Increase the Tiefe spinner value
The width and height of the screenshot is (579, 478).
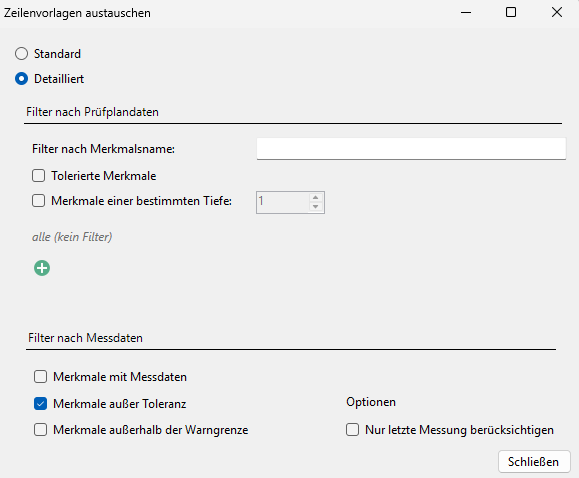[x=315, y=198]
